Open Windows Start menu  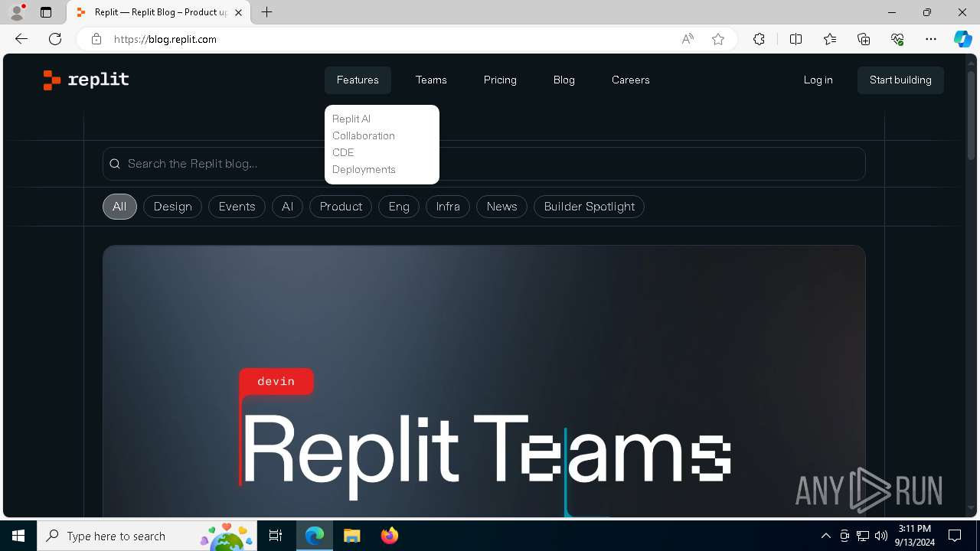pyautogui.click(x=18, y=536)
